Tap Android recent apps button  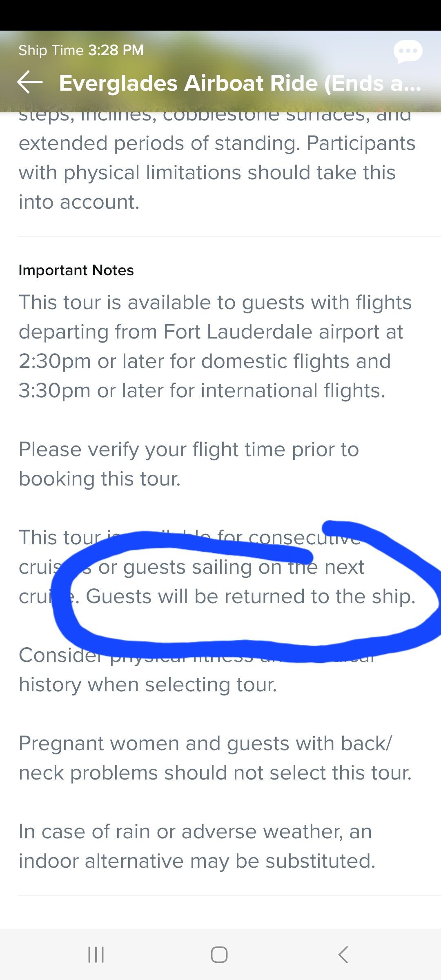click(96, 955)
